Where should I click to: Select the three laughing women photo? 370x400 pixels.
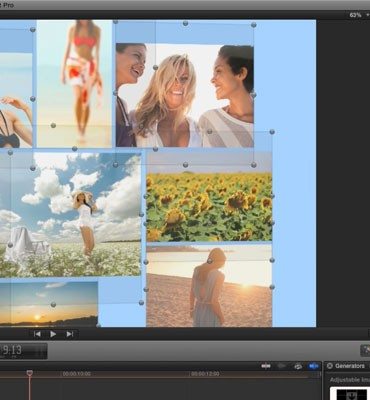[x=185, y=95]
